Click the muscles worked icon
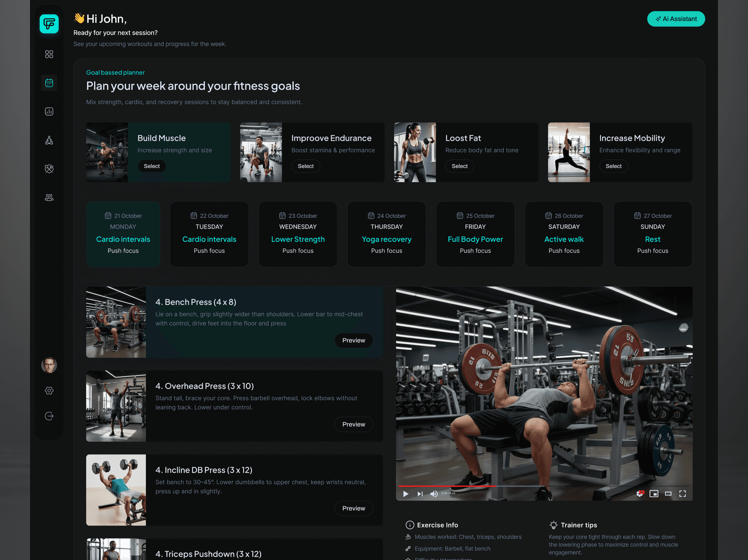This screenshot has height=560, width=748. 408,537
